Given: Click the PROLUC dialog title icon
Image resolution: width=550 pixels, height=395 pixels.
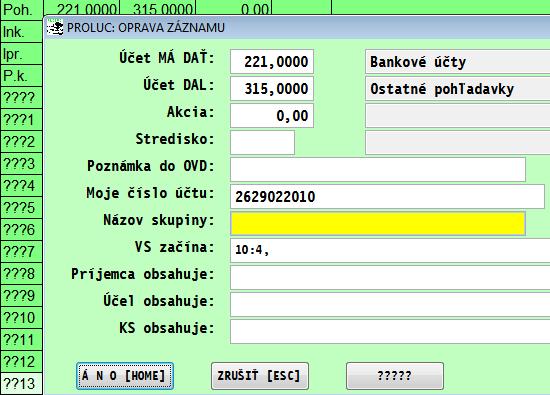Looking at the screenshot, I should [x=55, y=27].
